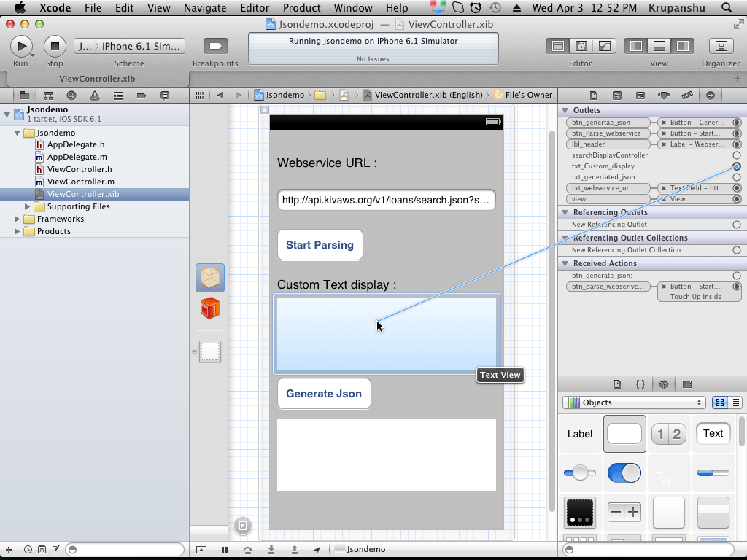The image size is (747, 560).
Task: Switch object library to list view
Action: 735,402
